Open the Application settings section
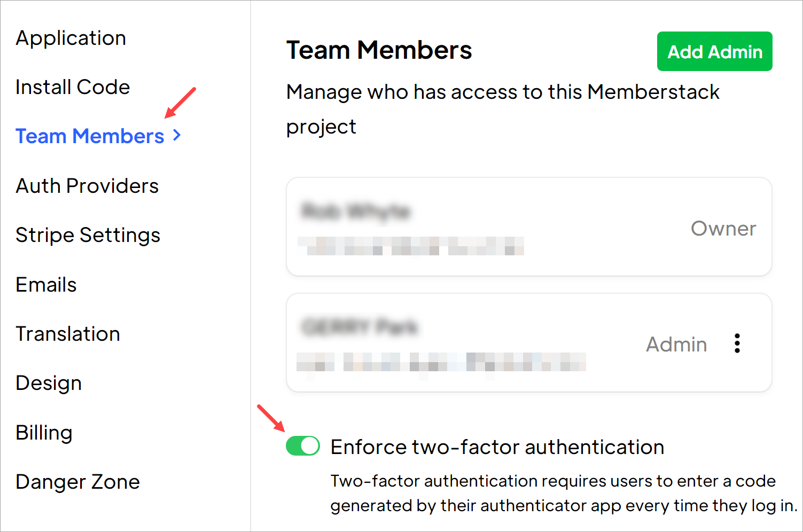This screenshot has height=532, width=803. (71, 38)
